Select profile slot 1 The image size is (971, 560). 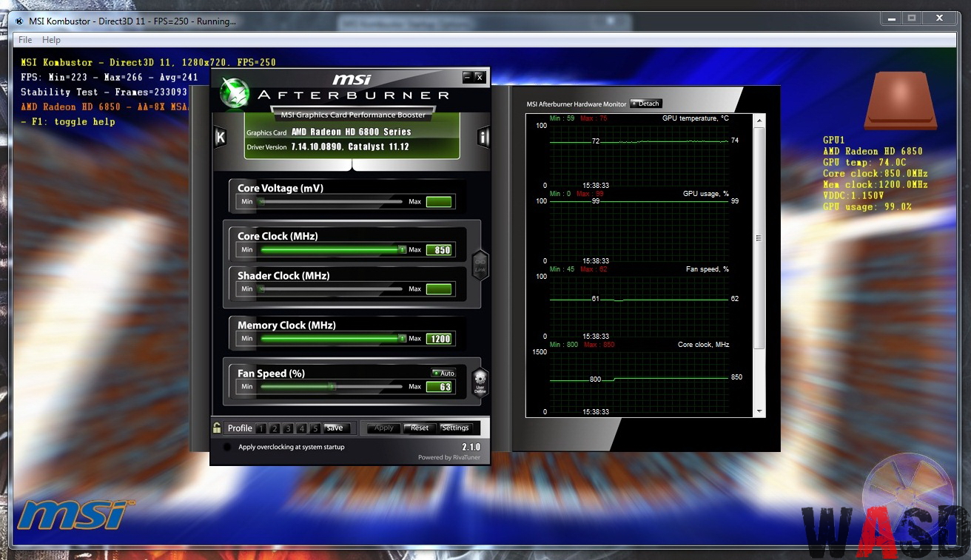pyautogui.click(x=260, y=428)
